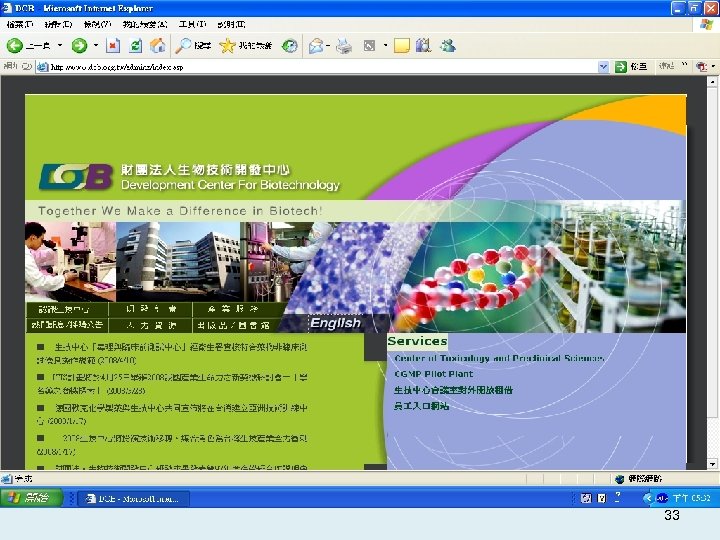
Task: Open the second news headline in the list
Action: pyautogui.click(x=172, y=384)
